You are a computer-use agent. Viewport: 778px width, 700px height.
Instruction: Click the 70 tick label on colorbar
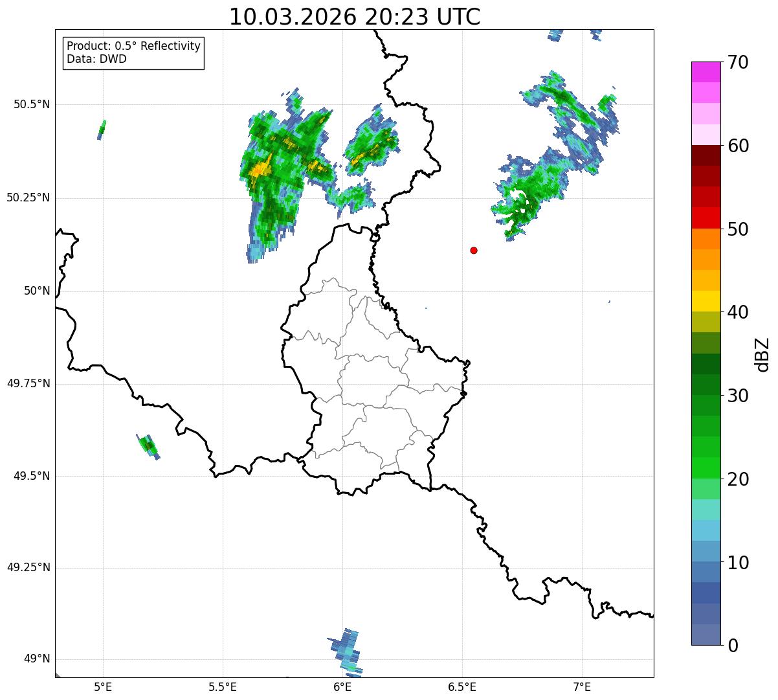point(738,62)
